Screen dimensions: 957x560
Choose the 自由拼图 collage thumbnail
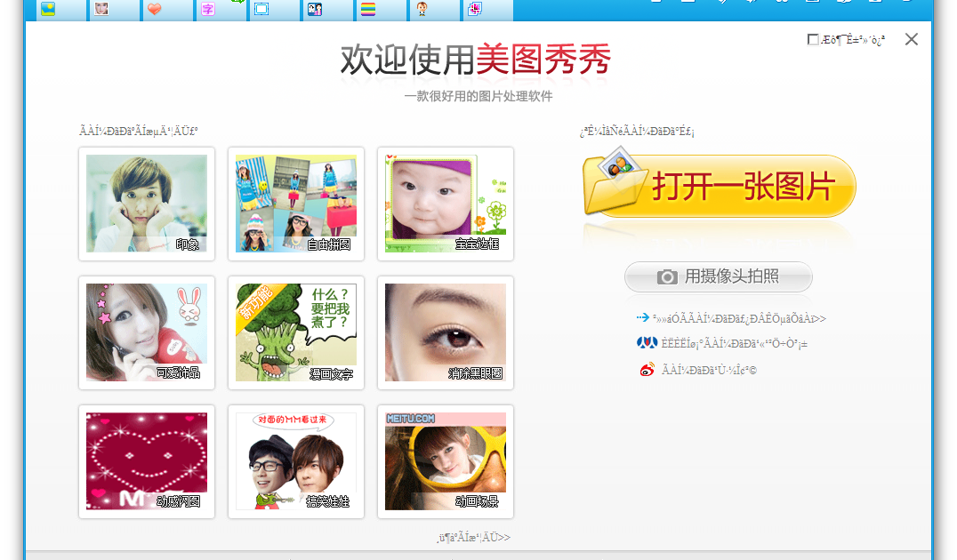(x=296, y=204)
